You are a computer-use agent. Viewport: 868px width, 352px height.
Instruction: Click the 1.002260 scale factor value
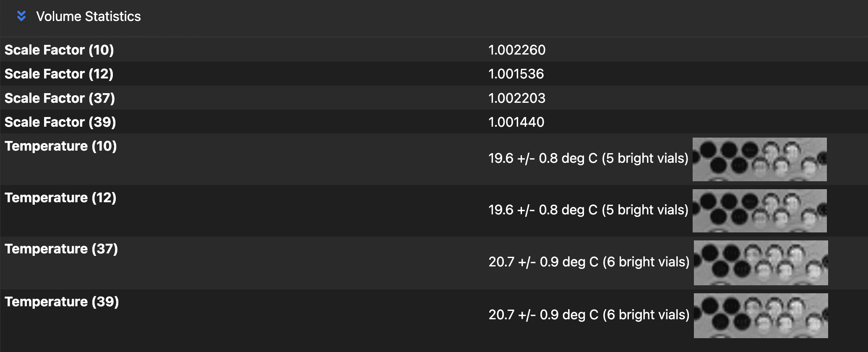coord(516,50)
